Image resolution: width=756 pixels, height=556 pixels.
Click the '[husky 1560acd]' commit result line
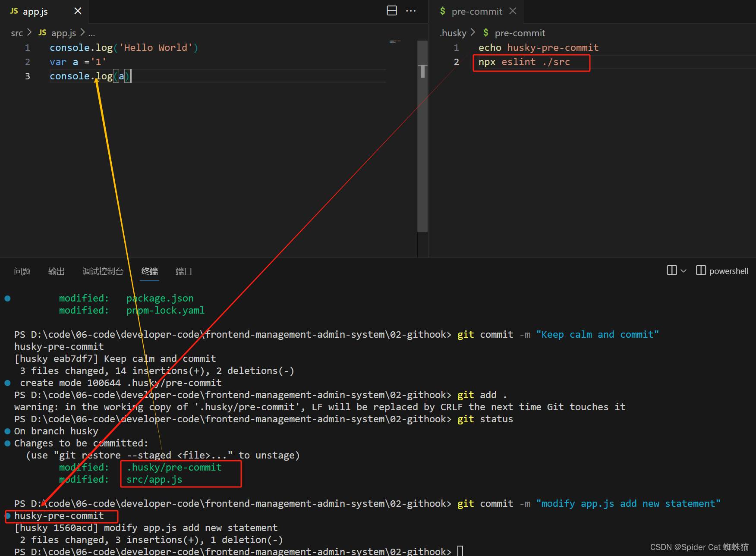(x=146, y=528)
